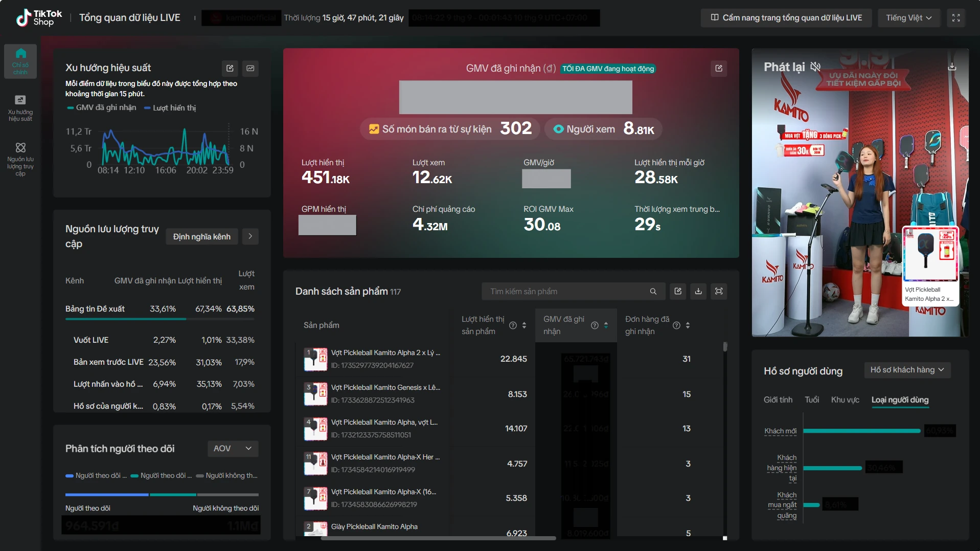The height and width of the screenshot is (551, 980).
Task: Open Nguồn lưu lượng truy cập sidebar item
Action: point(20,160)
